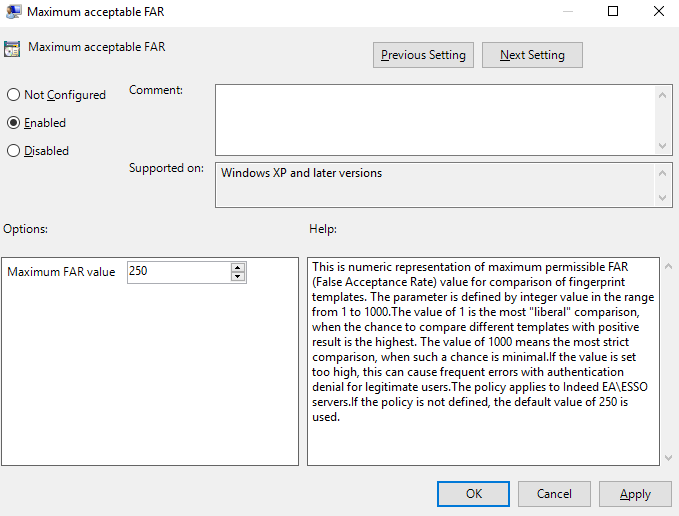Click inside the Comment text box

point(435,119)
